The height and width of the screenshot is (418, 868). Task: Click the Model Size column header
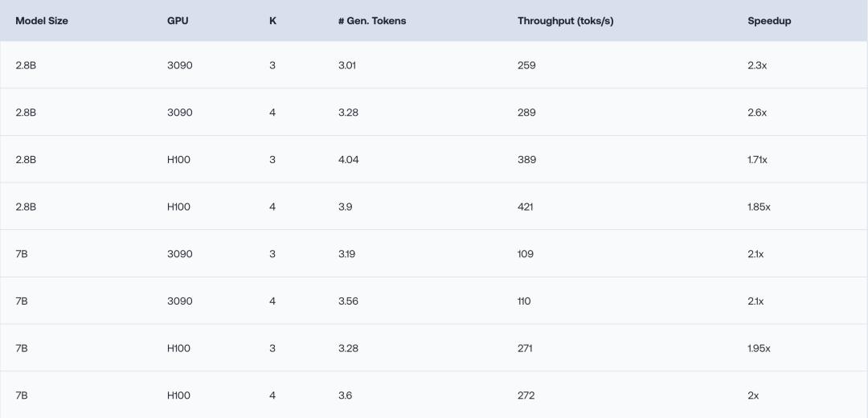point(42,21)
